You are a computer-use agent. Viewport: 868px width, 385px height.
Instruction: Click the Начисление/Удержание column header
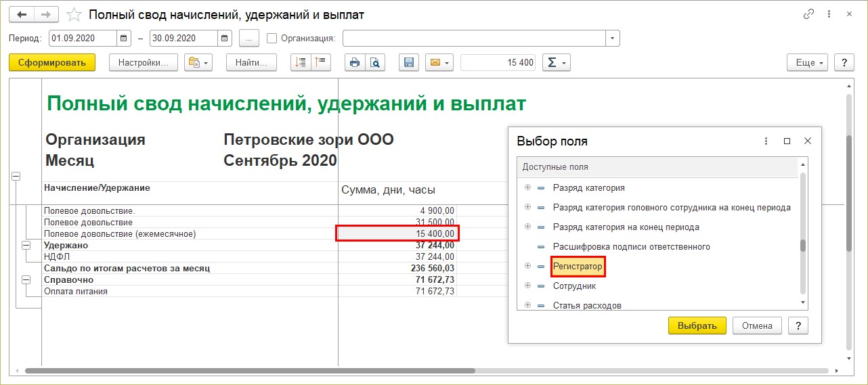[x=97, y=187]
